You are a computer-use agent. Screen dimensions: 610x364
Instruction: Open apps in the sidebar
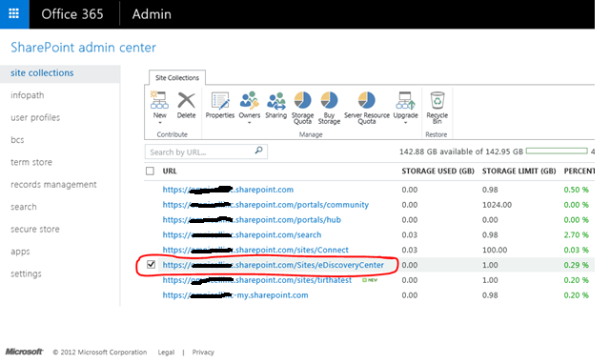pyautogui.click(x=20, y=252)
